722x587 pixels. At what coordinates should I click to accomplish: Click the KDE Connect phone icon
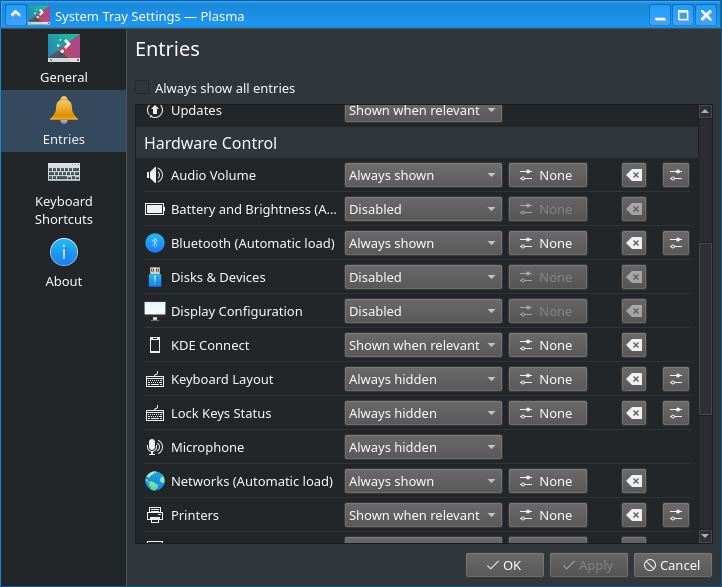point(155,345)
